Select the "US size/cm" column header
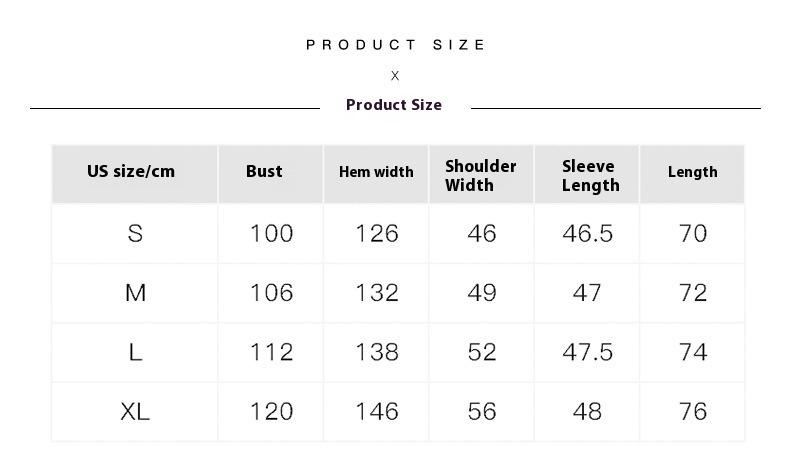 (131, 171)
